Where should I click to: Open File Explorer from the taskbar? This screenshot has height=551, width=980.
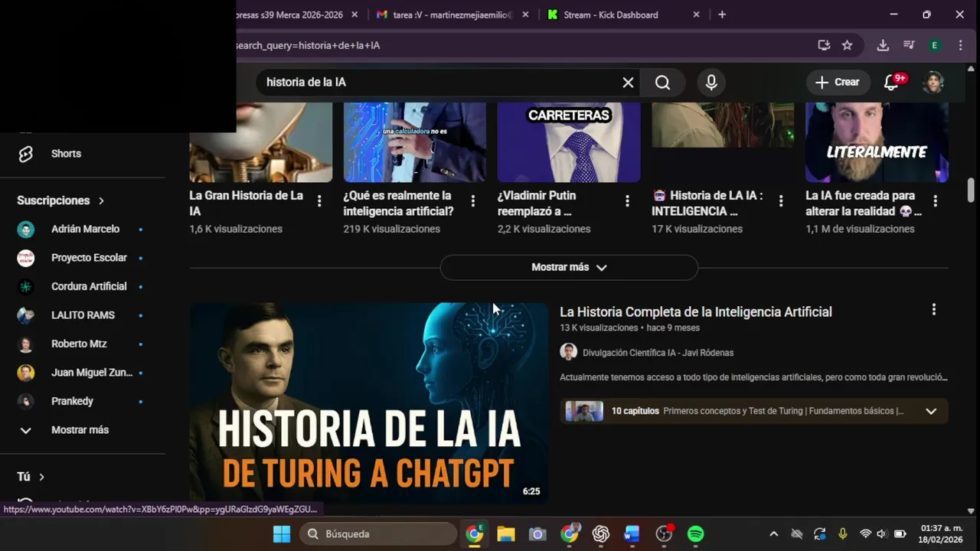pos(506,534)
